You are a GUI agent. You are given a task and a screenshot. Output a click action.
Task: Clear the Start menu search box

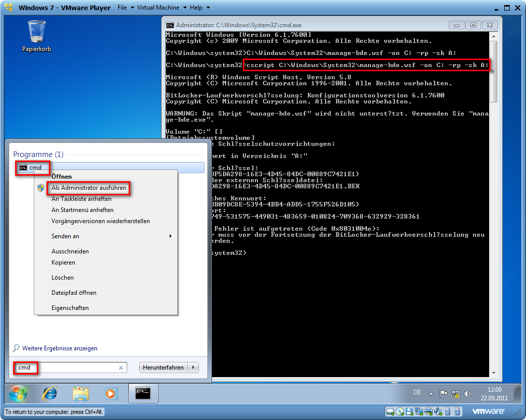(x=121, y=367)
